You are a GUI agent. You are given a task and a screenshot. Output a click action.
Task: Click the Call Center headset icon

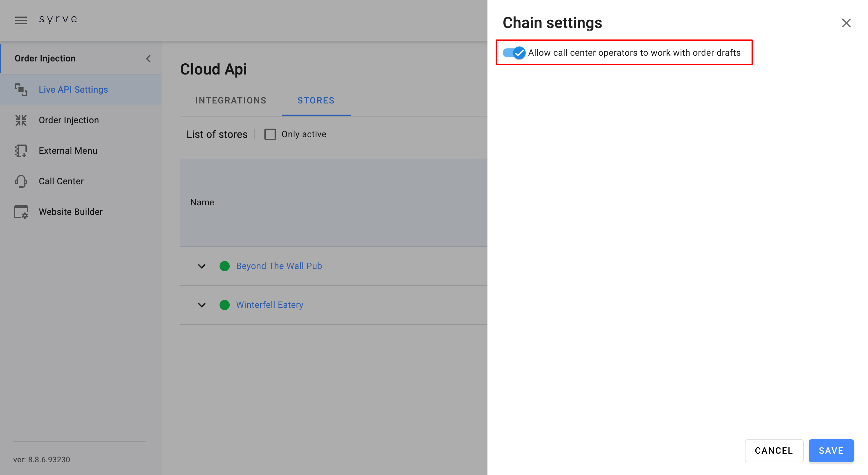[21, 181]
